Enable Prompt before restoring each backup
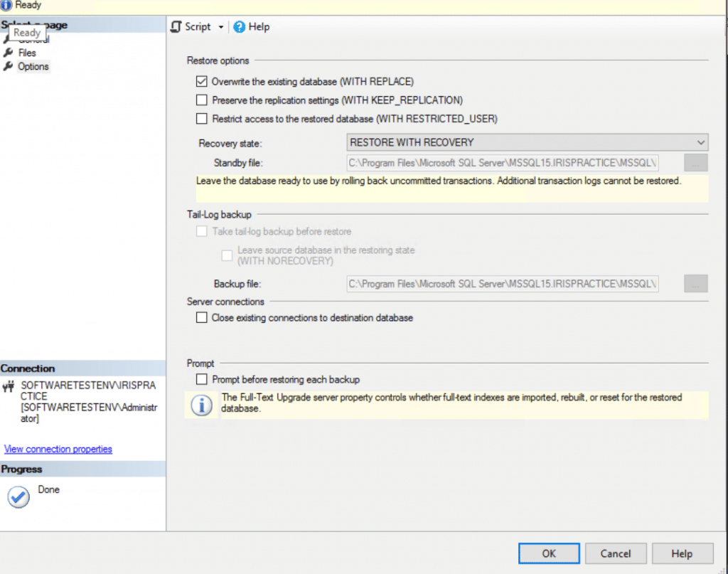The width and height of the screenshot is (728, 574). 201,379
